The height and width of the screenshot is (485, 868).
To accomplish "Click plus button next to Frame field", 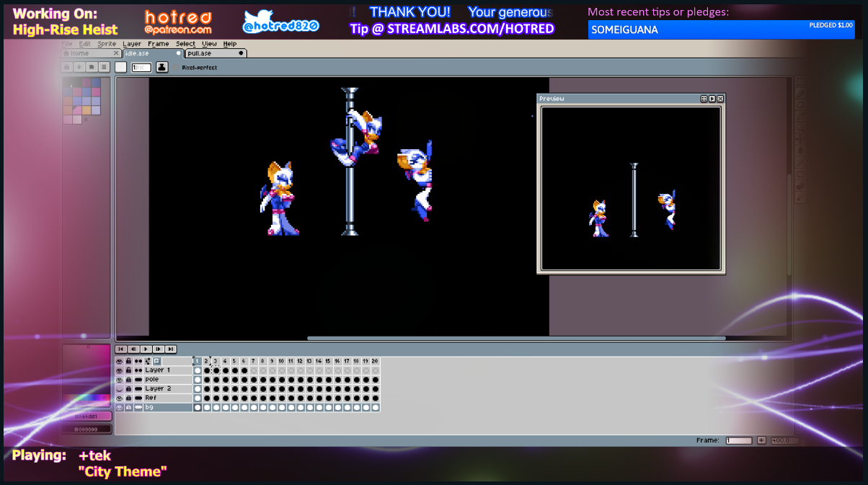I will [761, 440].
